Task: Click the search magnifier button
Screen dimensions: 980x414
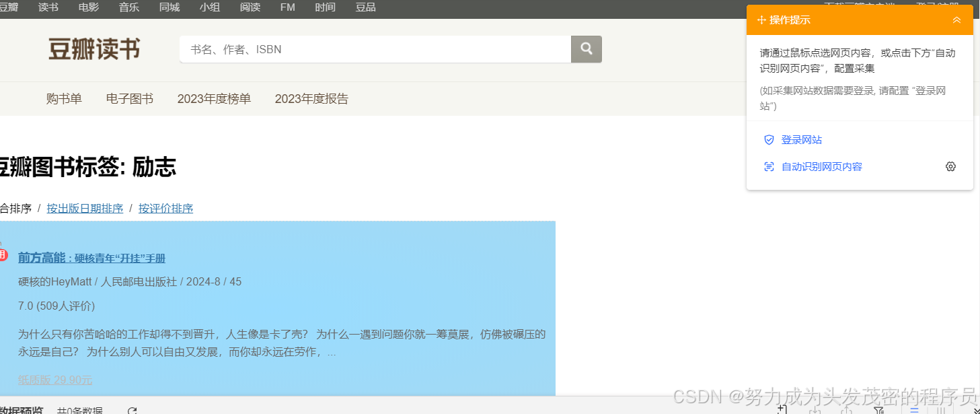Action: point(586,49)
